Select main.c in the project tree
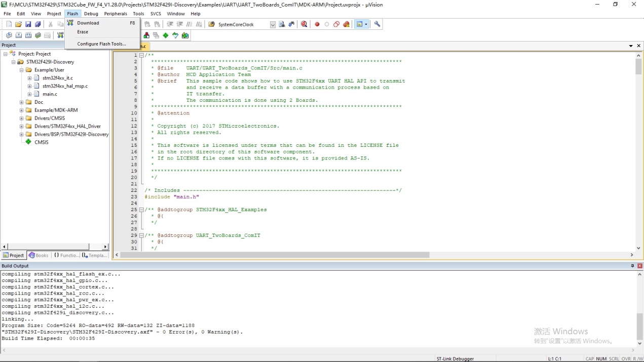The width and height of the screenshot is (644, 362). (50, 94)
